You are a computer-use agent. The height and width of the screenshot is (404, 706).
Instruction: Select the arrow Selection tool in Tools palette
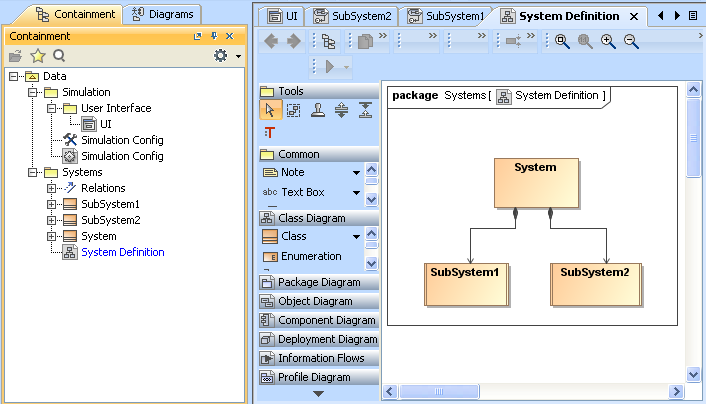[x=270, y=111]
